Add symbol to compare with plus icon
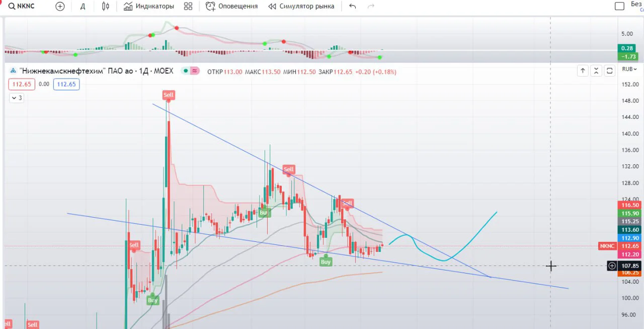Screen dimensions: 644x329 (60, 6)
